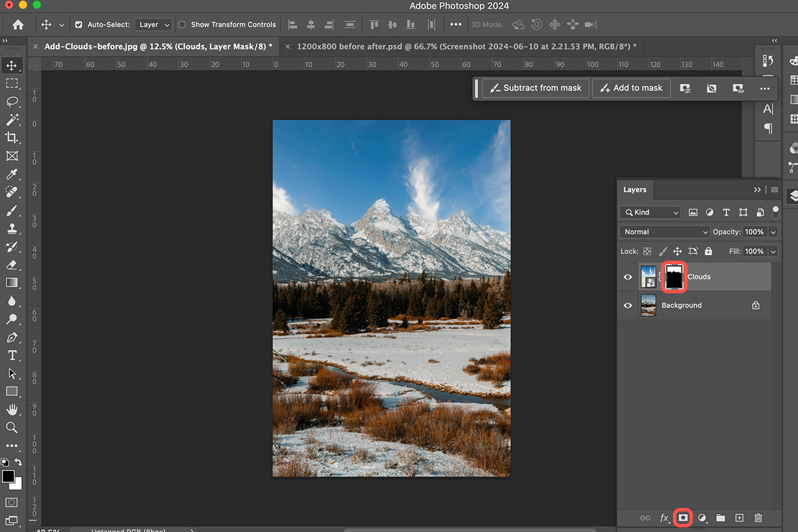The image size is (798, 532).
Task: Select the Dodge tool
Action: tap(11, 319)
